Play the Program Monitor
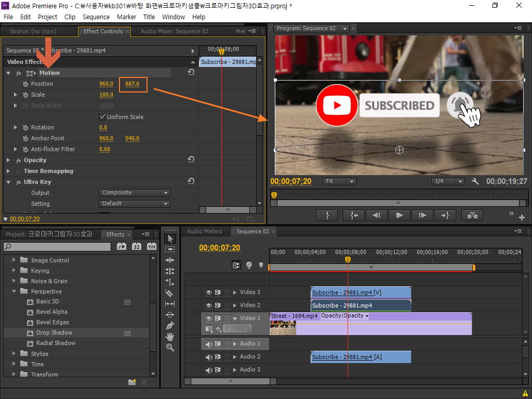532x399 pixels. point(399,215)
